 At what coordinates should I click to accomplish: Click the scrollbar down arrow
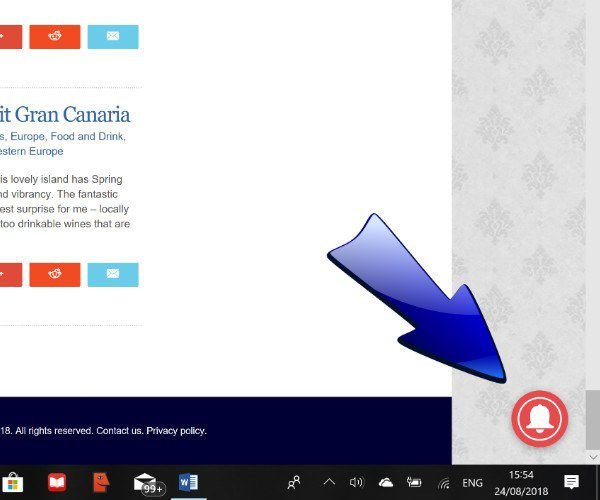click(593, 457)
